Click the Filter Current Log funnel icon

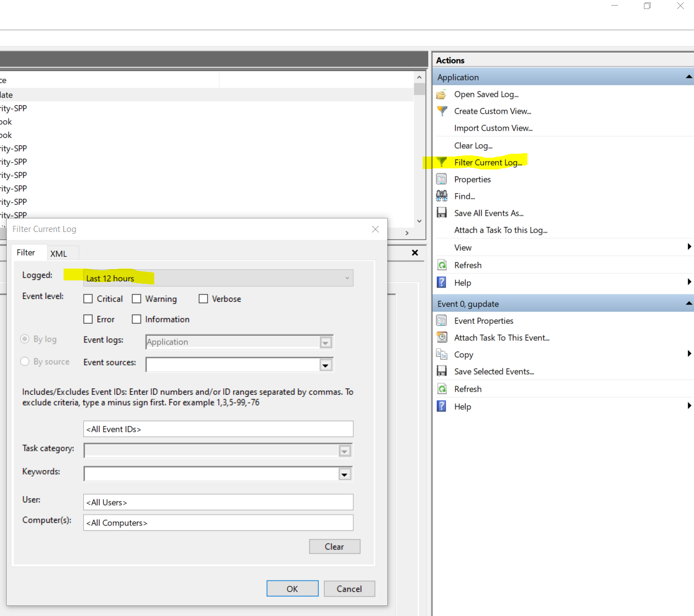click(442, 162)
